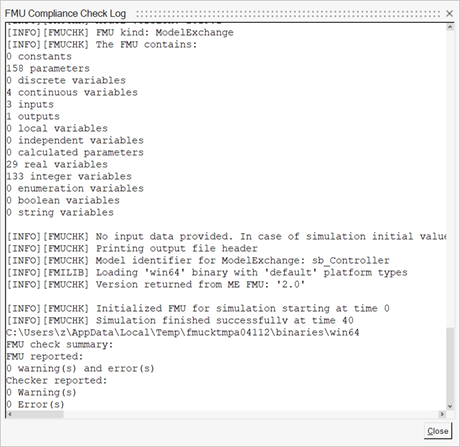Click the vertical scrollbar up arrow
Screen dimensions: 460x447
tap(450, 27)
